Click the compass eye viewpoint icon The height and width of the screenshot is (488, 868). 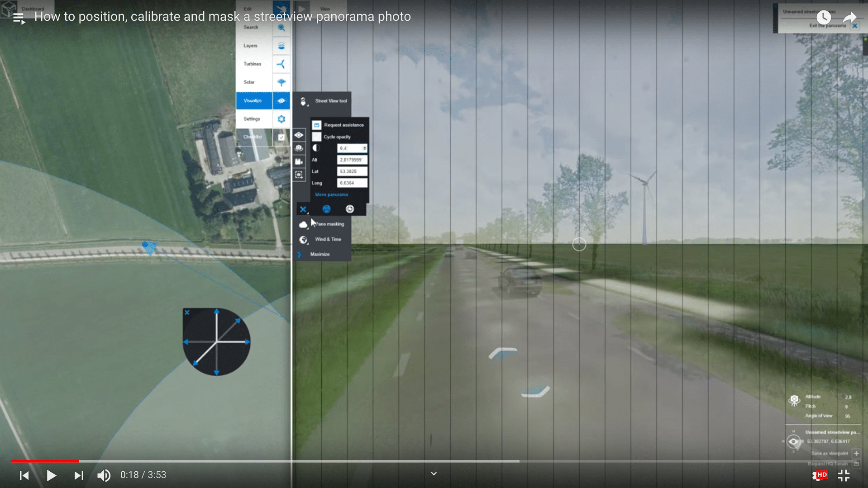point(793,441)
